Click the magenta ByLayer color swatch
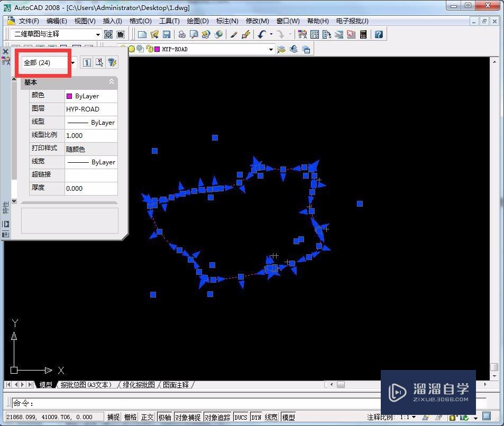 70,96
